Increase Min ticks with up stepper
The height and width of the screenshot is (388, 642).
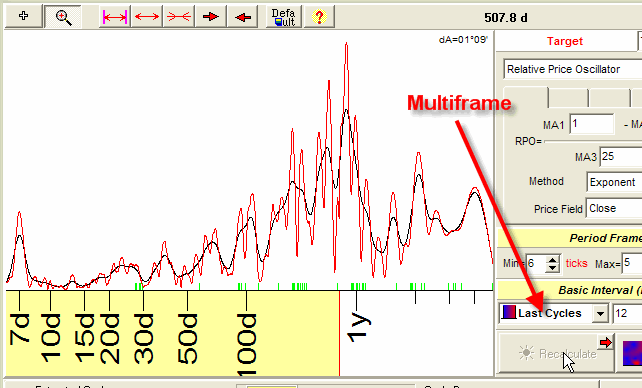tap(553, 260)
